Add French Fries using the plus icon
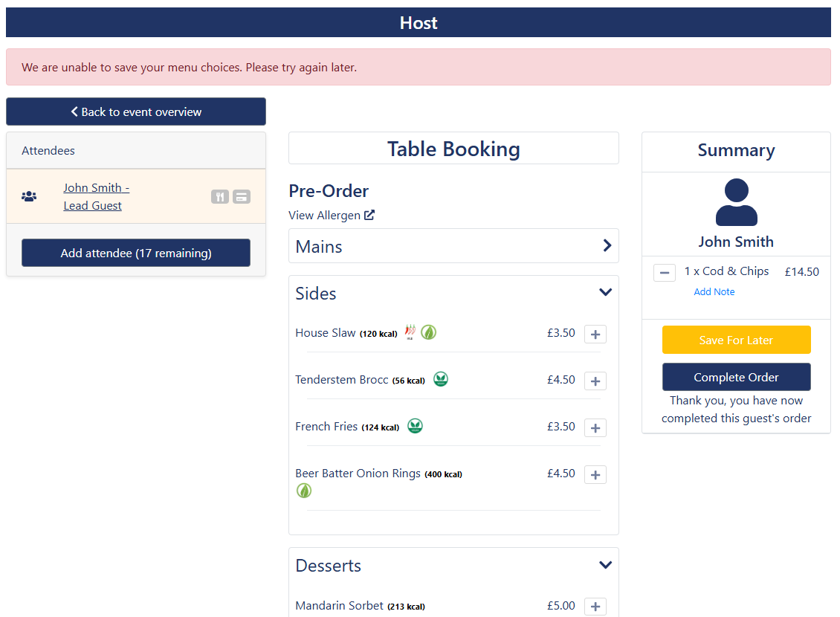This screenshot has width=840, height=617. tap(595, 428)
